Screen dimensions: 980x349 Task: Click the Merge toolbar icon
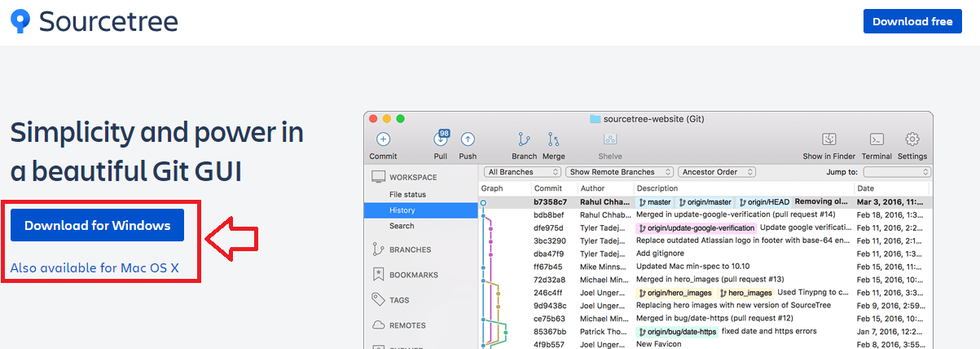[x=553, y=139]
